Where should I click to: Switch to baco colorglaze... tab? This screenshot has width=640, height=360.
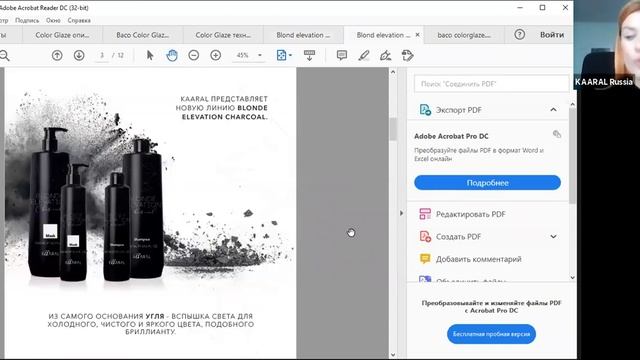[x=464, y=35]
